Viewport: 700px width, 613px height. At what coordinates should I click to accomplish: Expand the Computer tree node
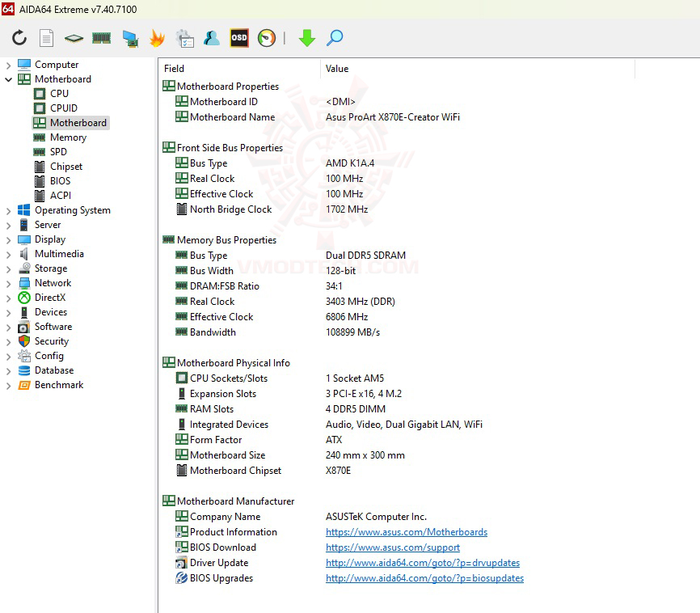click(x=8, y=66)
